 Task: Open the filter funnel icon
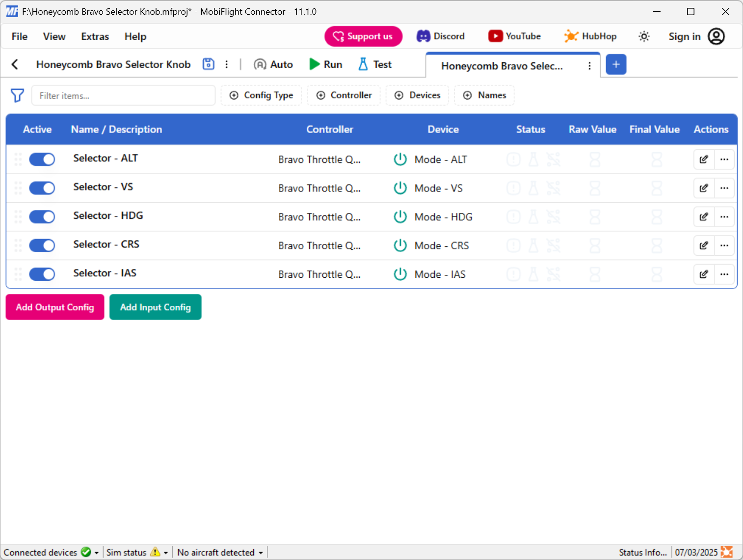pos(17,95)
